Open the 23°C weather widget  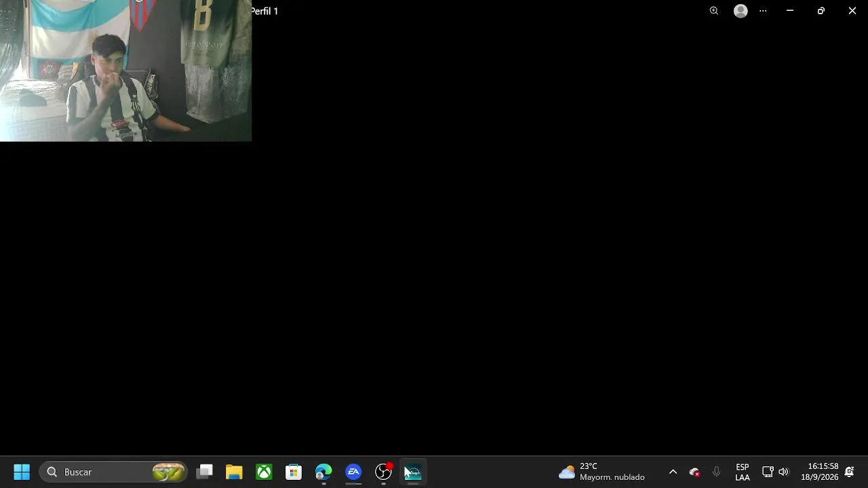tap(601, 472)
